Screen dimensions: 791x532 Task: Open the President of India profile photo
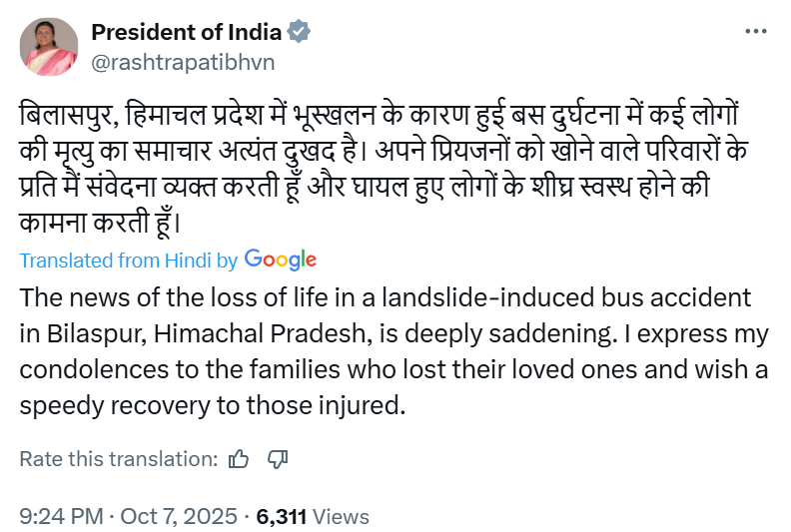[x=49, y=47]
